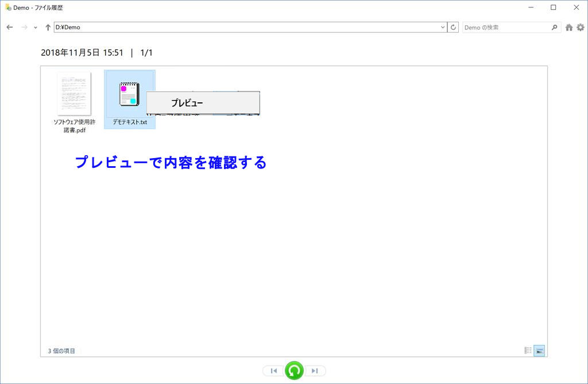Click the Back navigation arrow

10,27
